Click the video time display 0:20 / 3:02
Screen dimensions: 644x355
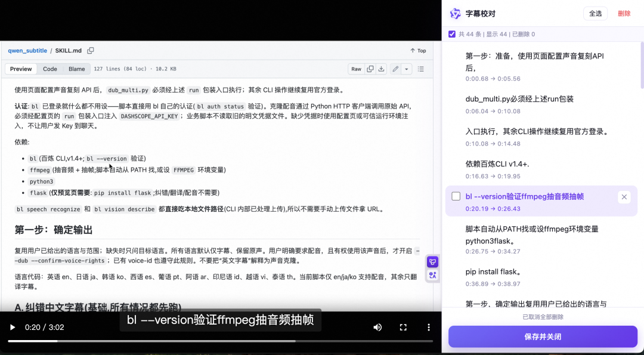tap(44, 328)
